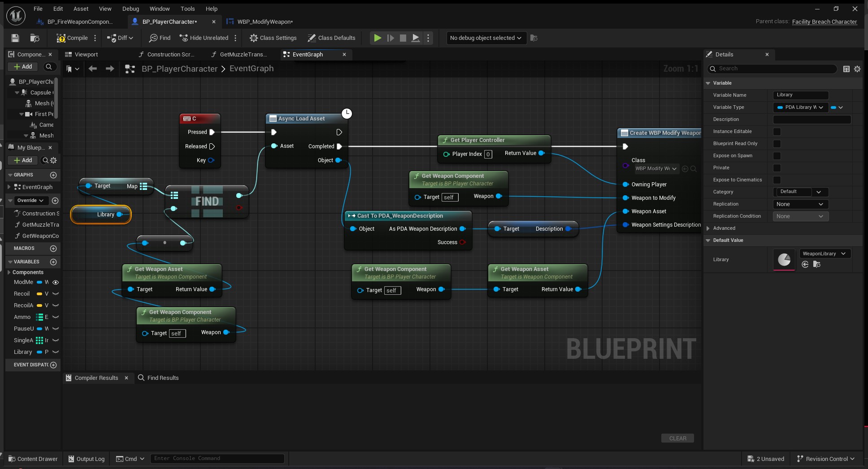The width and height of the screenshot is (868, 469).
Task: Open Variable Type PDA Library dropdown
Action: [801, 108]
